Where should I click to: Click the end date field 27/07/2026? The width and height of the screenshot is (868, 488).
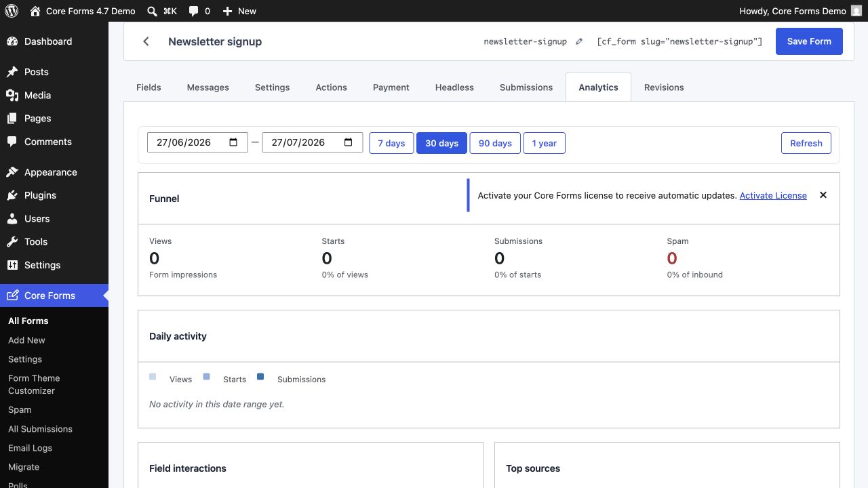tap(313, 142)
